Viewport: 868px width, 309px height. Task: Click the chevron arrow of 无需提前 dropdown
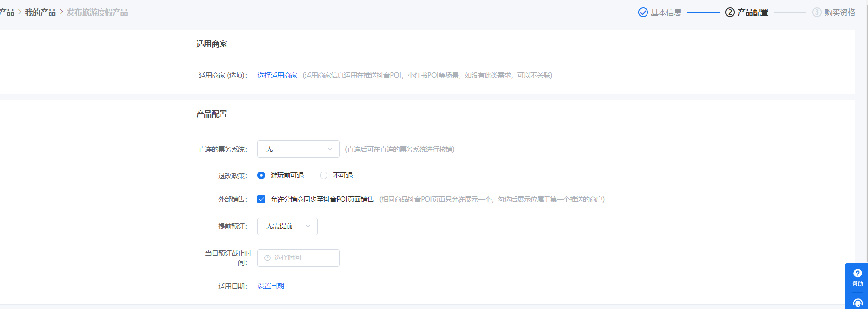tap(308, 226)
